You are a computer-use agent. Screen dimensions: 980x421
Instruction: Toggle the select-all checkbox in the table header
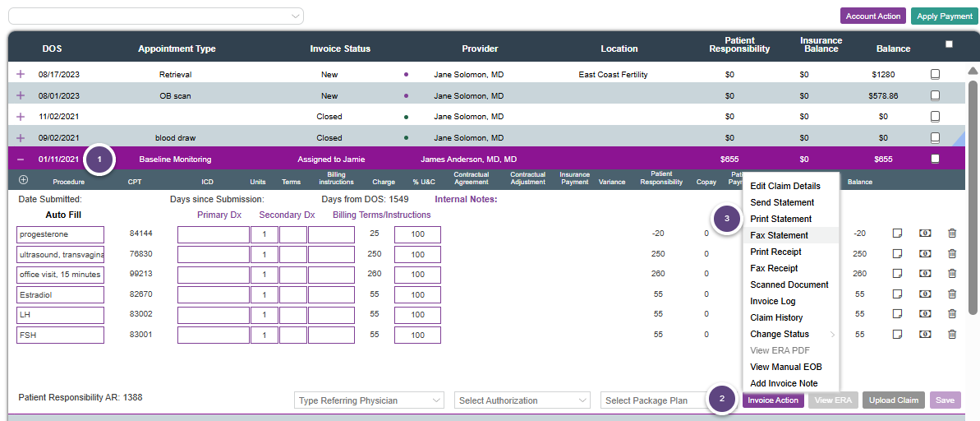949,44
